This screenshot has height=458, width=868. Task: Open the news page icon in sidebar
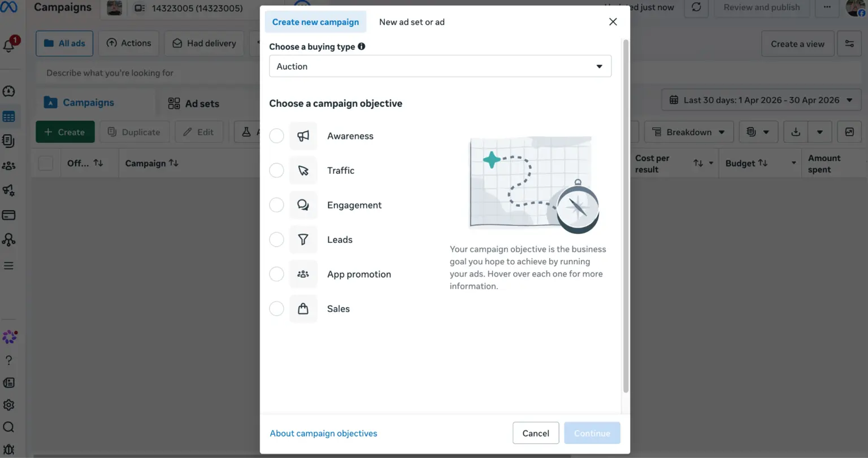pos(8,383)
